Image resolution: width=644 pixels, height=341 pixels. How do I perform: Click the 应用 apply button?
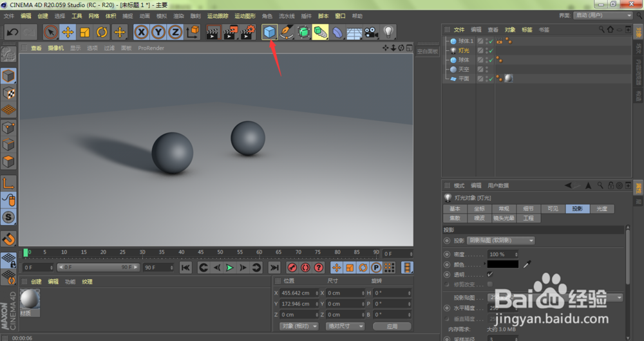point(392,326)
